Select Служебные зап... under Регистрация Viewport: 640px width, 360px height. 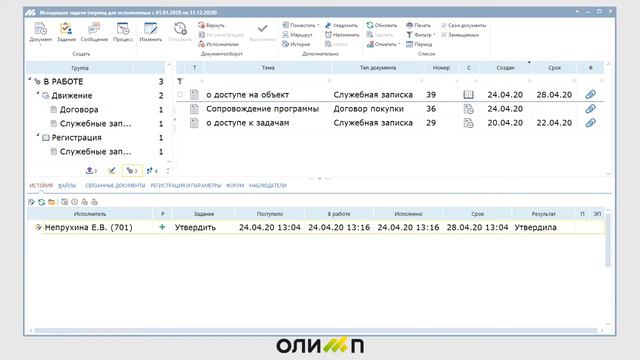(96, 151)
